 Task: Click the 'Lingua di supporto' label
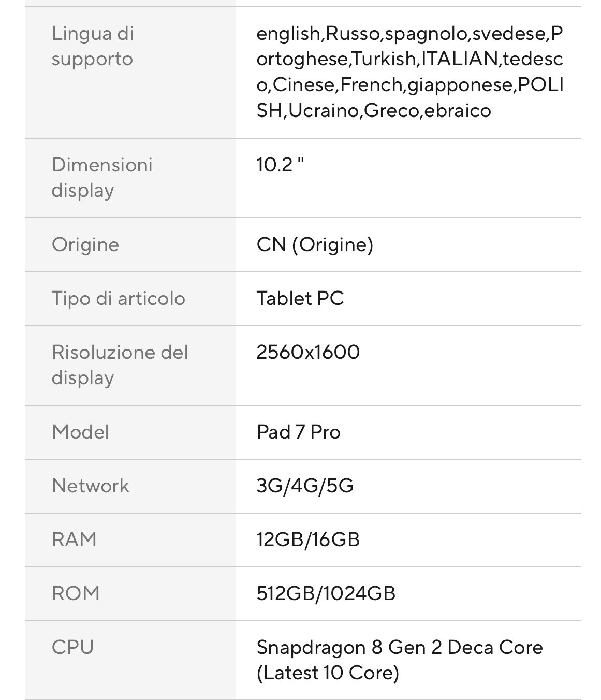[93, 46]
